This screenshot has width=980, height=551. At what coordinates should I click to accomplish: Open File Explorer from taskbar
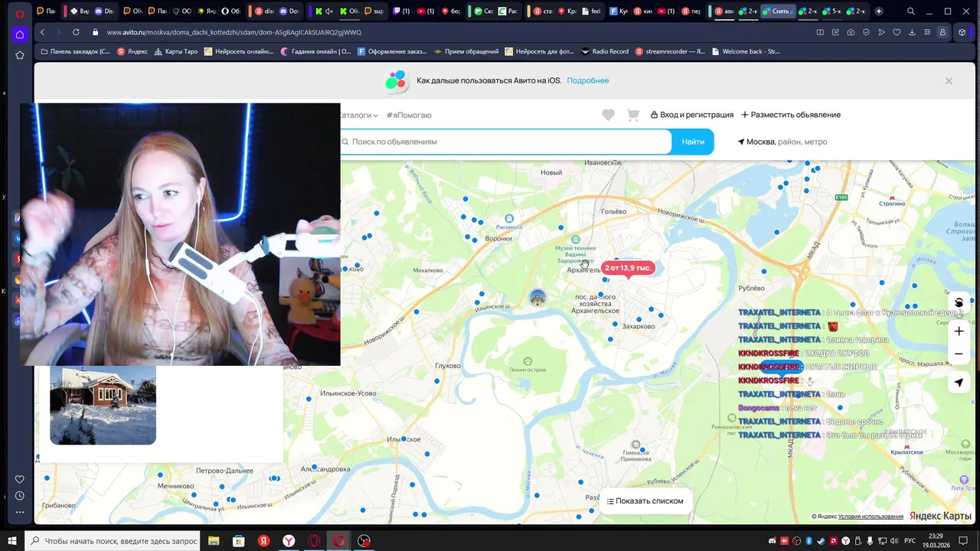click(214, 540)
